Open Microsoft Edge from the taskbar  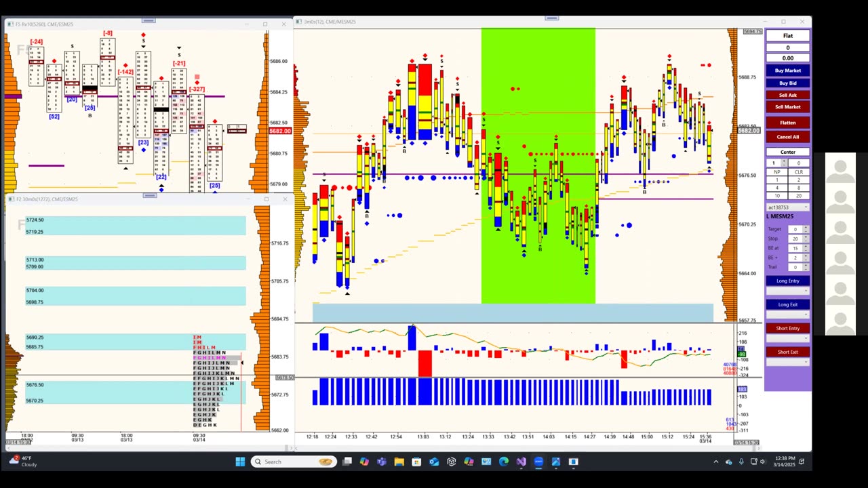[x=503, y=462]
